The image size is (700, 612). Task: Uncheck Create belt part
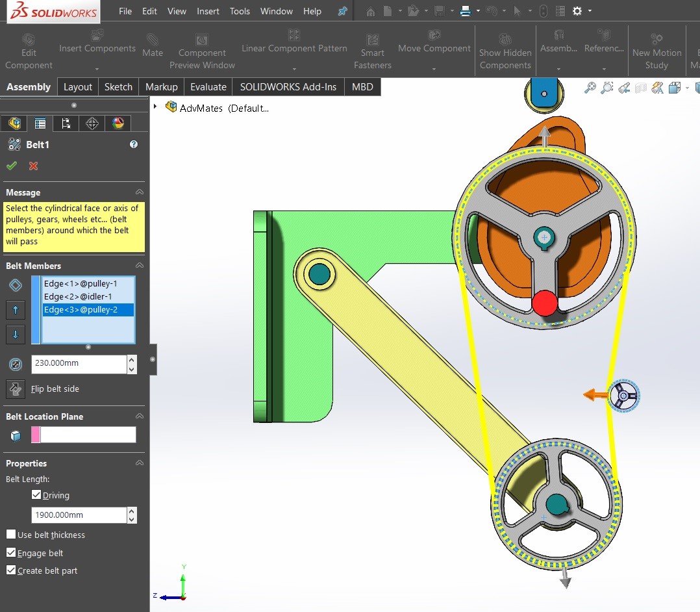tap(10, 570)
